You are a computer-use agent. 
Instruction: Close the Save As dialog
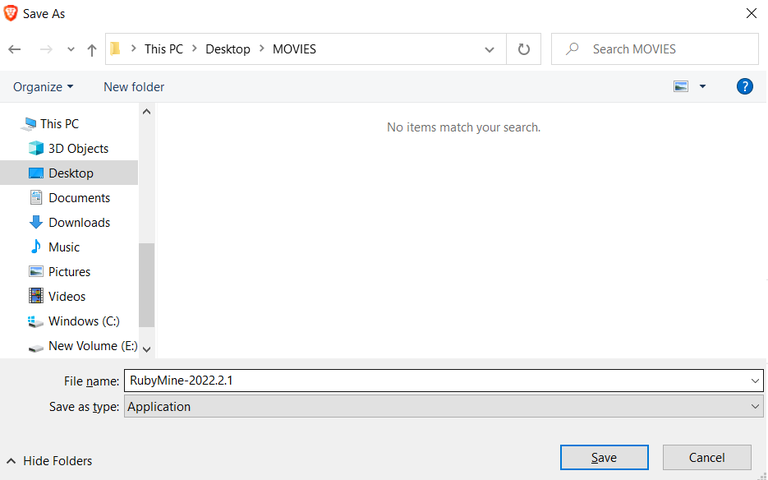pos(751,14)
